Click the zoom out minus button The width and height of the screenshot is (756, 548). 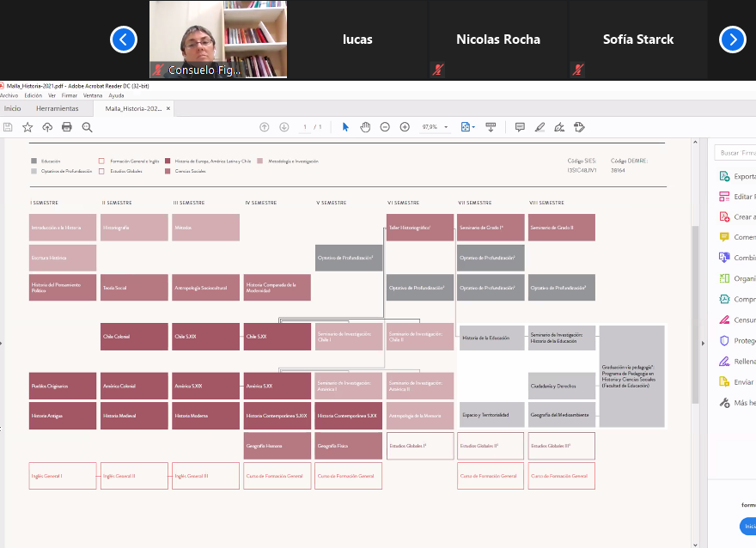click(384, 127)
